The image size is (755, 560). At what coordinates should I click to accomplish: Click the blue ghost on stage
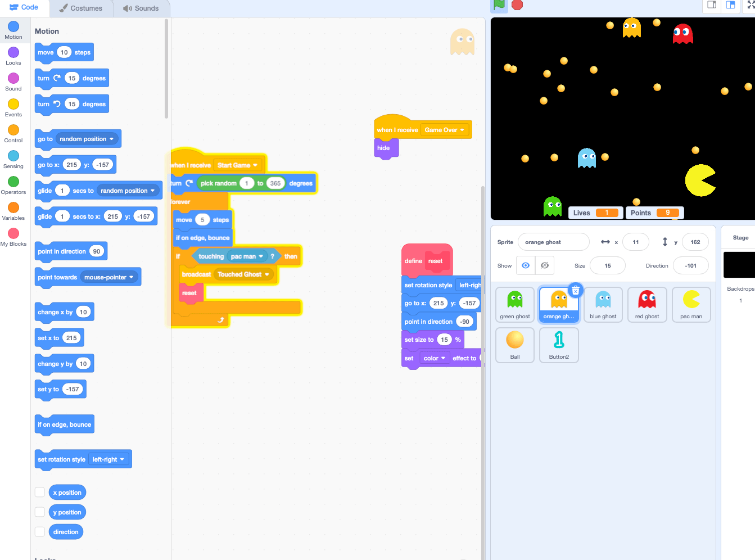click(x=587, y=158)
